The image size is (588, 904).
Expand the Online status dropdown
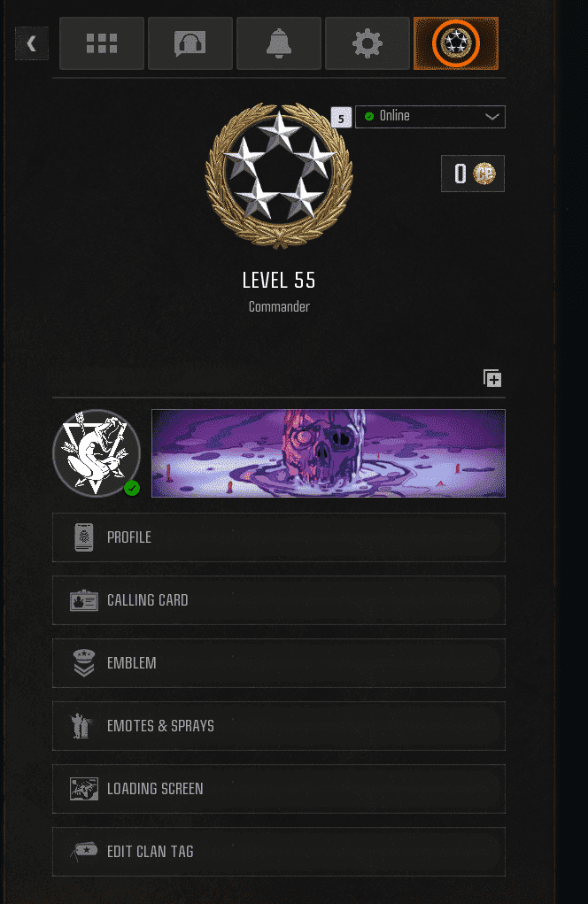[x=430, y=117]
